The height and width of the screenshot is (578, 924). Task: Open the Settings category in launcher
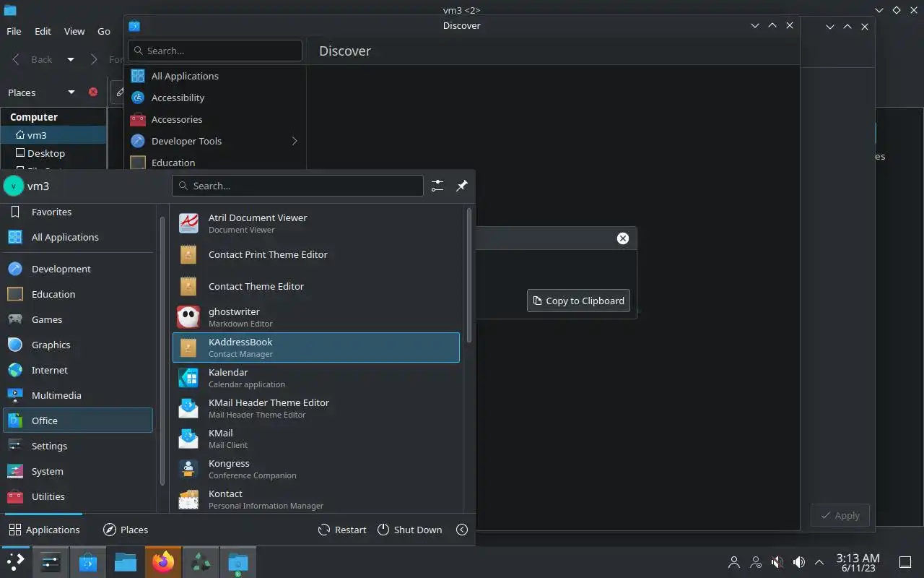(78, 446)
